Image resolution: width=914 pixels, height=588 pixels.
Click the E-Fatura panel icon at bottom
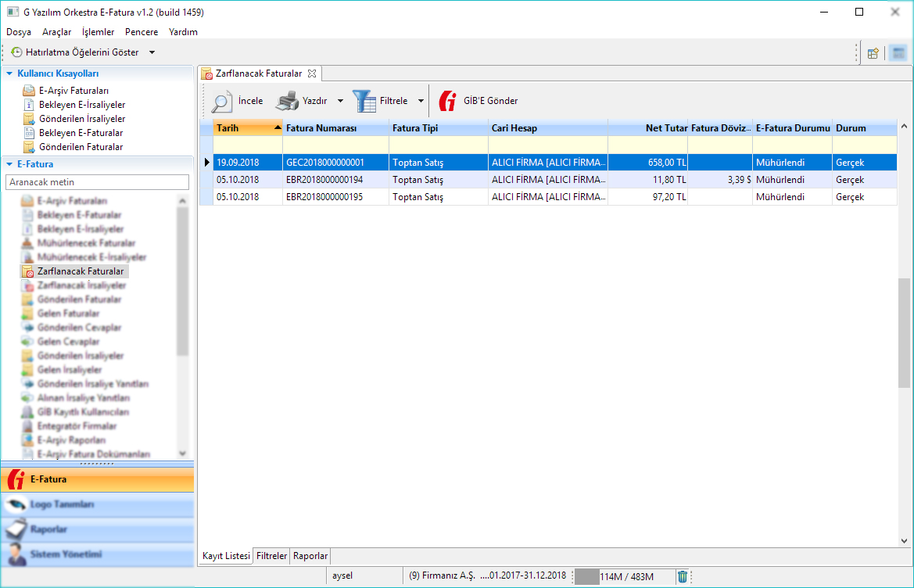coord(16,479)
